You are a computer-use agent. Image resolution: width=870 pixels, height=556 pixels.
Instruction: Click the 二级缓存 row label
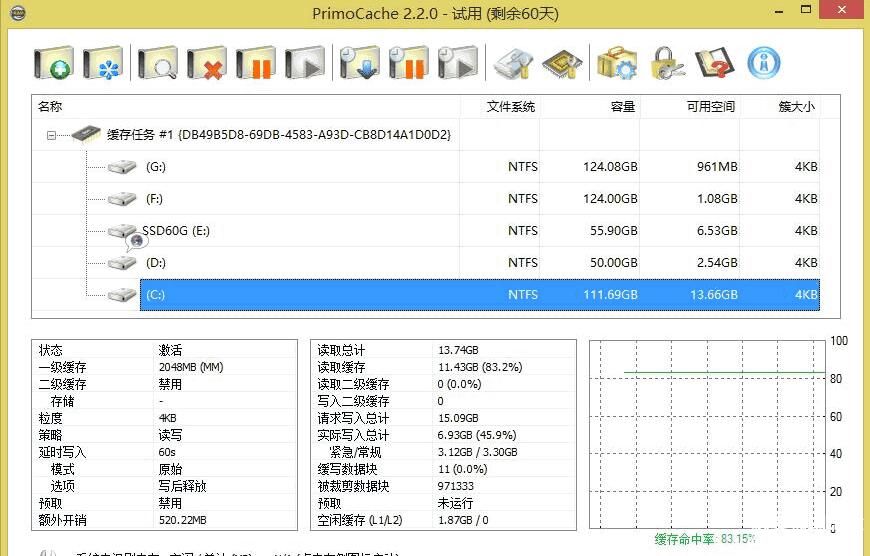(62, 384)
